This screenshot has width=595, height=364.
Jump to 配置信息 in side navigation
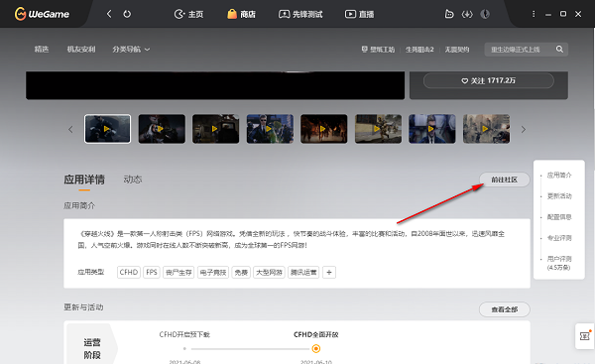click(559, 217)
